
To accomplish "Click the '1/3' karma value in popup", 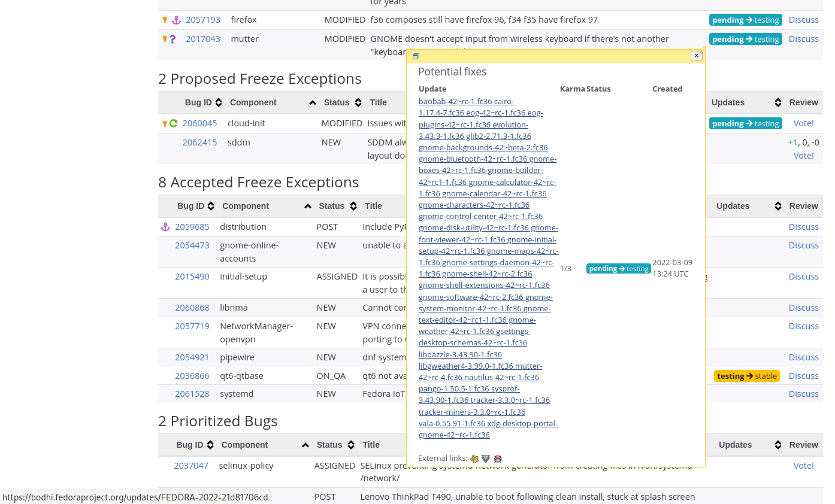I will [x=565, y=269].
